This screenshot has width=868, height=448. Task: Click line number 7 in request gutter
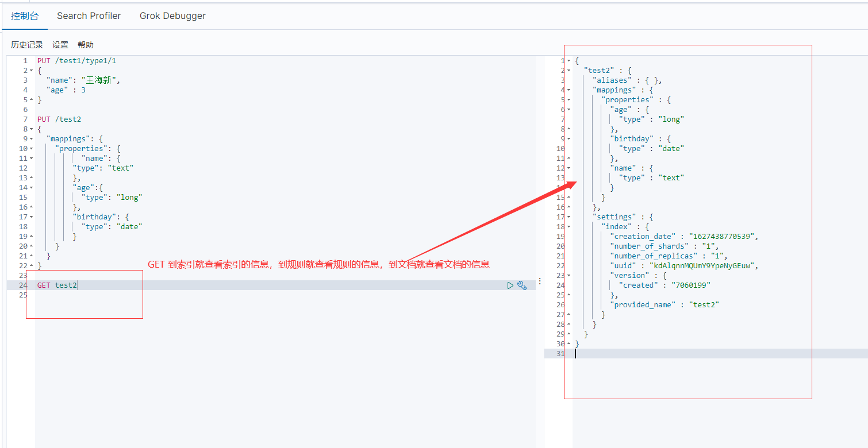25,119
